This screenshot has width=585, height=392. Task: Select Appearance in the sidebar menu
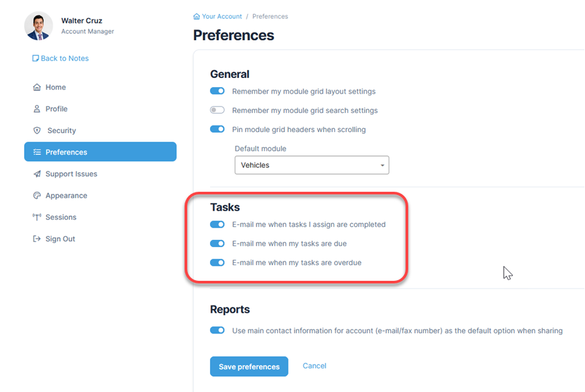pos(66,196)
